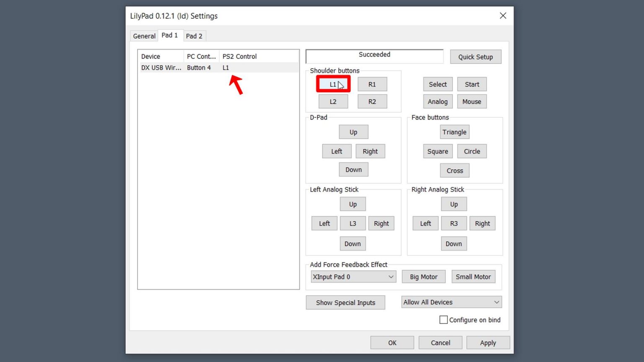Click Show Special Inputs button
This screenshot has width=644, height=362.
click(345, 303)
